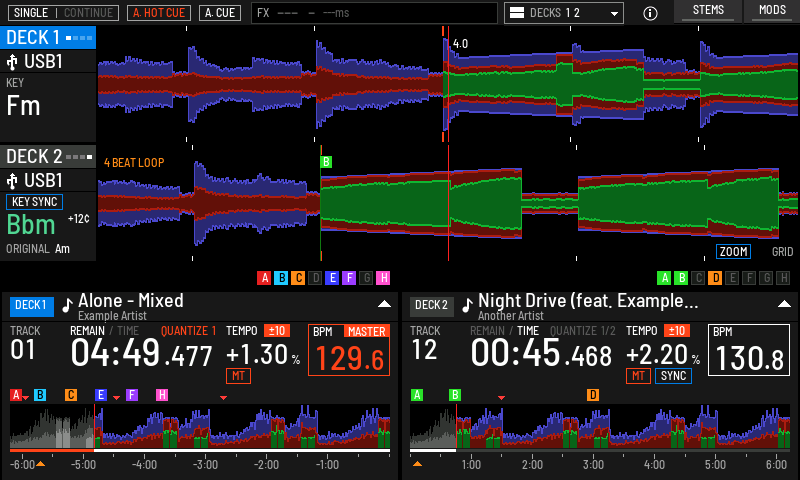Click the 4 BEAT LOOP label
The height and width of the screenshot is (480, 800).
134,163
